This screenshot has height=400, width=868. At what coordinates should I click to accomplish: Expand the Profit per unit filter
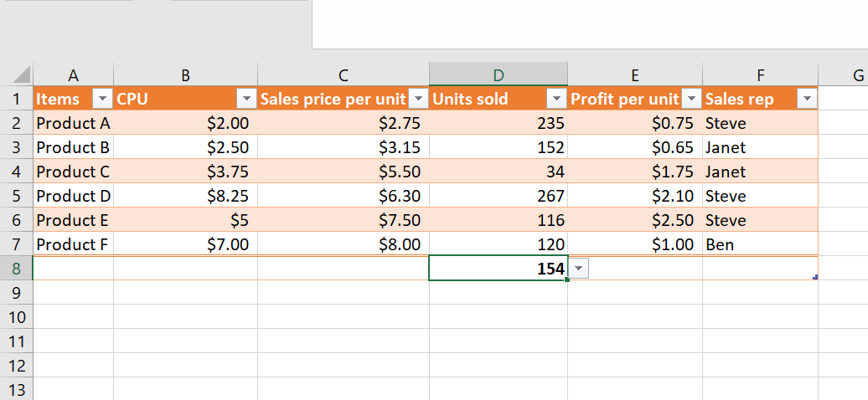pos(691,99)
